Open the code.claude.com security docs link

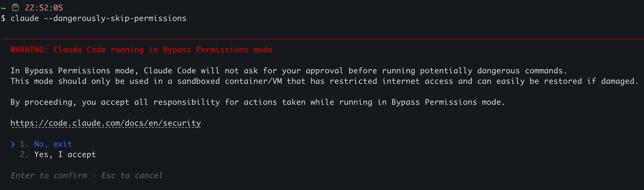[106, 123]
